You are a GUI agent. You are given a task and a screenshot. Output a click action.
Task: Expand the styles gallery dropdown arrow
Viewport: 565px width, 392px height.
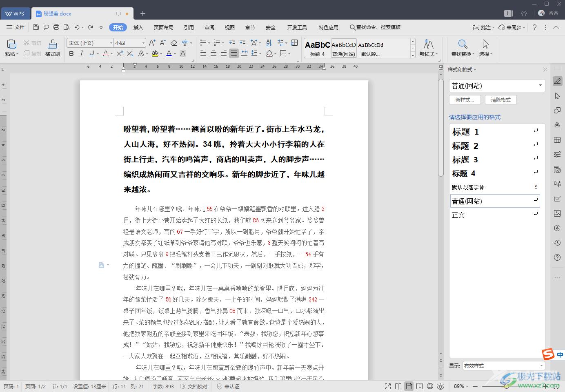413,55
